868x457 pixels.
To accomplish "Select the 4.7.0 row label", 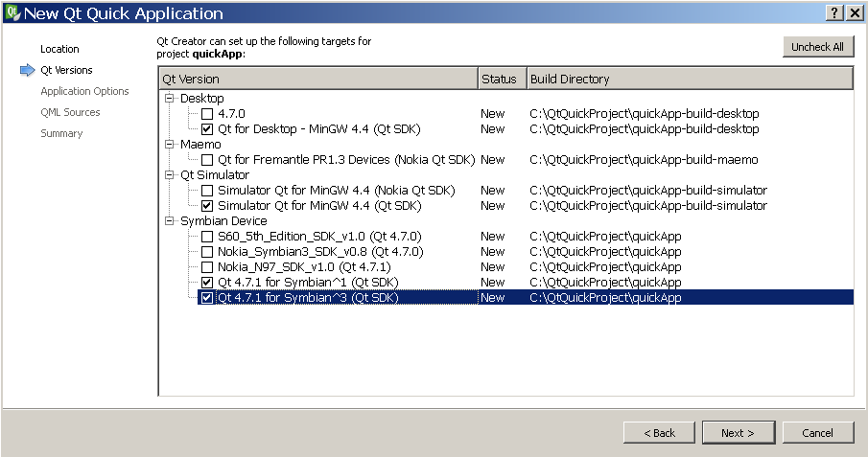I will 231,114.
